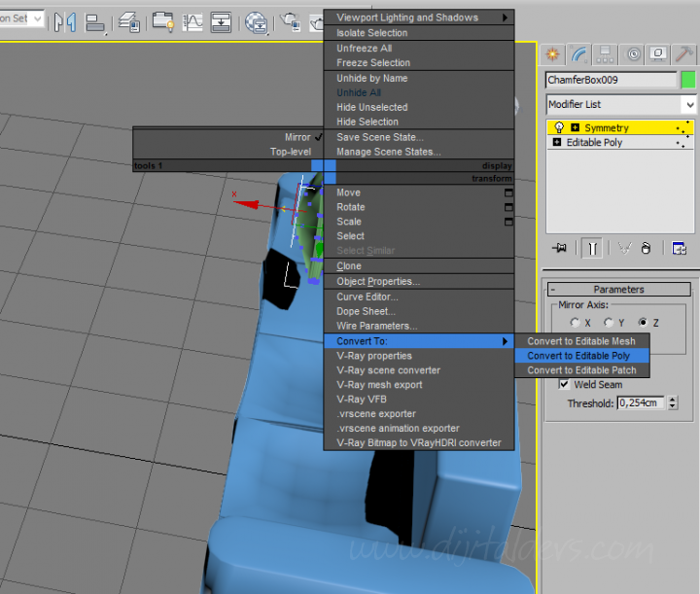This screenshot has height=594, width=700.
Task: Click the Mirror tool icon in toolbar
Action: point(65,21)
